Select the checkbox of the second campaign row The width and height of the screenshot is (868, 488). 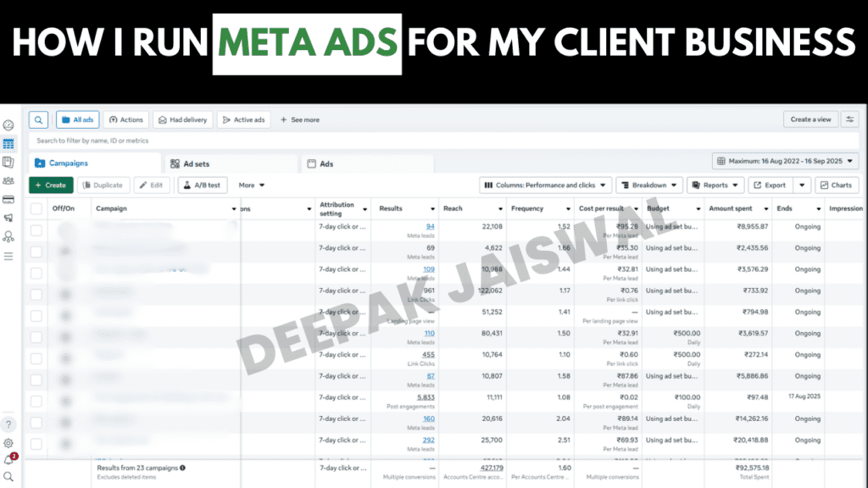36,251
